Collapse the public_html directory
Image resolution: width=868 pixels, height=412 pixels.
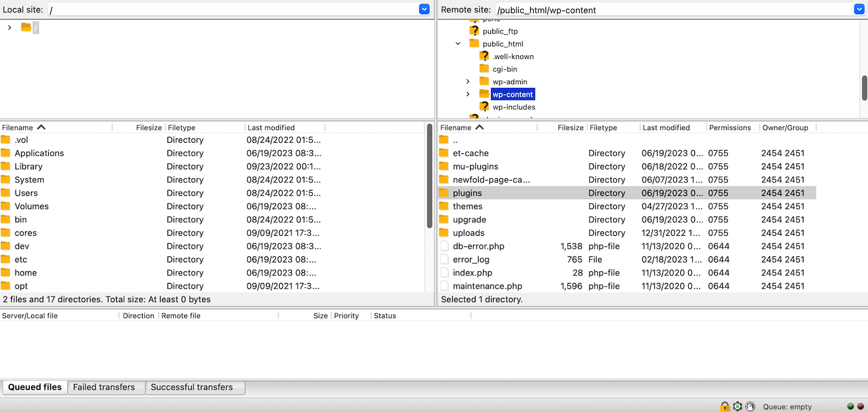tap(458, 43)
